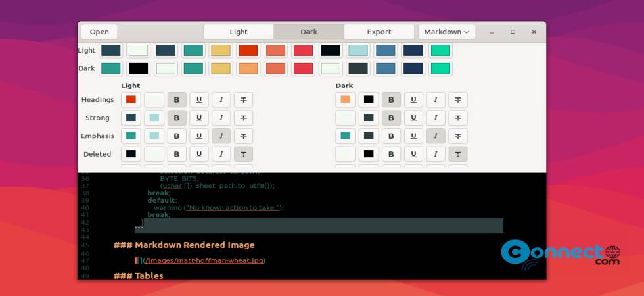Toggle italic for Light Strong

click(x=221, y=118)
